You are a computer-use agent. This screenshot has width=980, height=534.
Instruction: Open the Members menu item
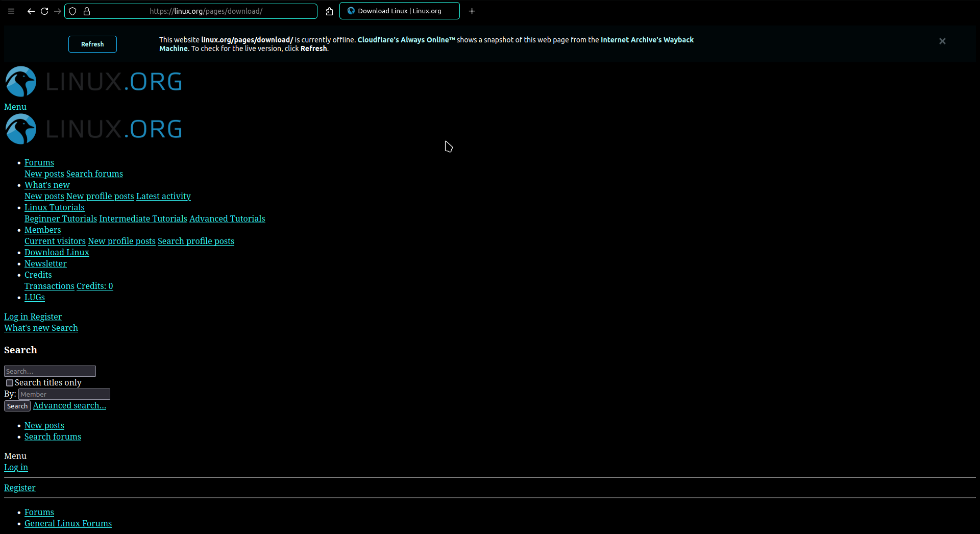pyautogui.click(x=43, y=230)
